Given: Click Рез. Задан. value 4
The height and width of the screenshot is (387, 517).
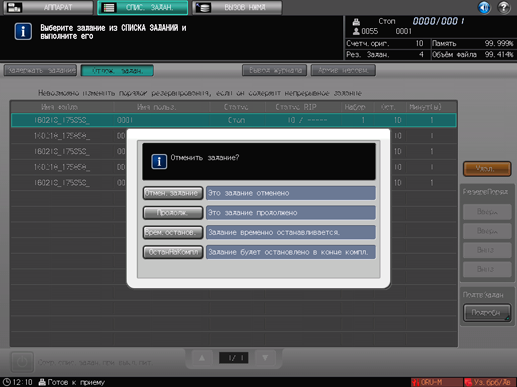Looking at the screenshot, I should pyautogui.click(x=421, y=54).
